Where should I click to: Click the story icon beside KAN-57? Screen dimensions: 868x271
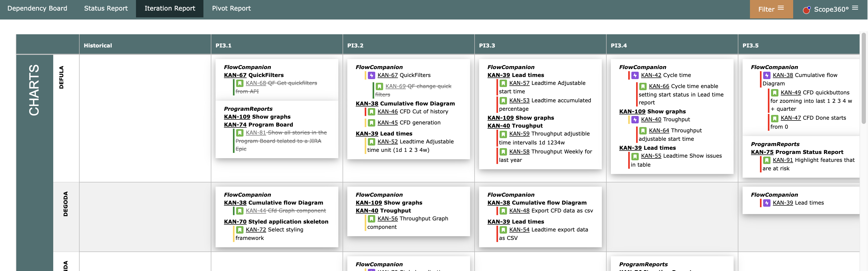click(x=503, y=83)
